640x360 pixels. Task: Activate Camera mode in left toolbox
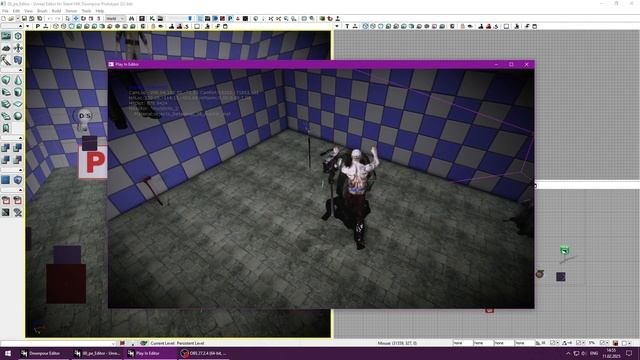(x=6, y=36)
